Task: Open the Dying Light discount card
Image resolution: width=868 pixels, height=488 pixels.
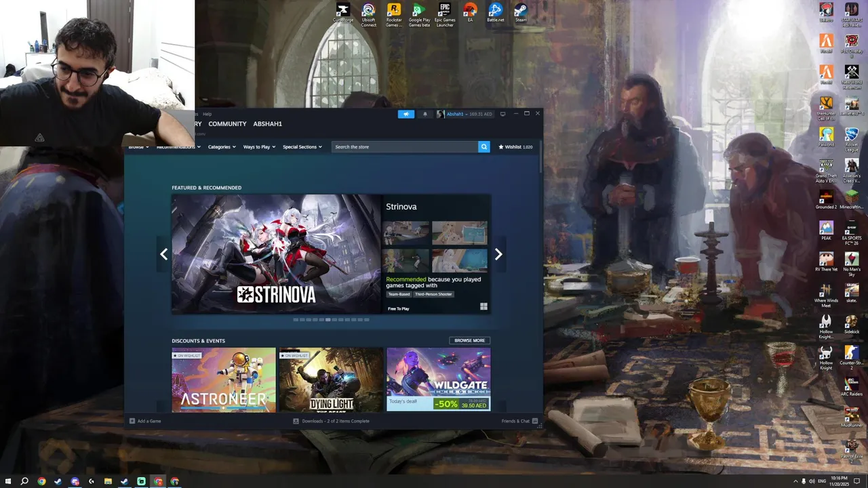Action: (x=331, y=380)
